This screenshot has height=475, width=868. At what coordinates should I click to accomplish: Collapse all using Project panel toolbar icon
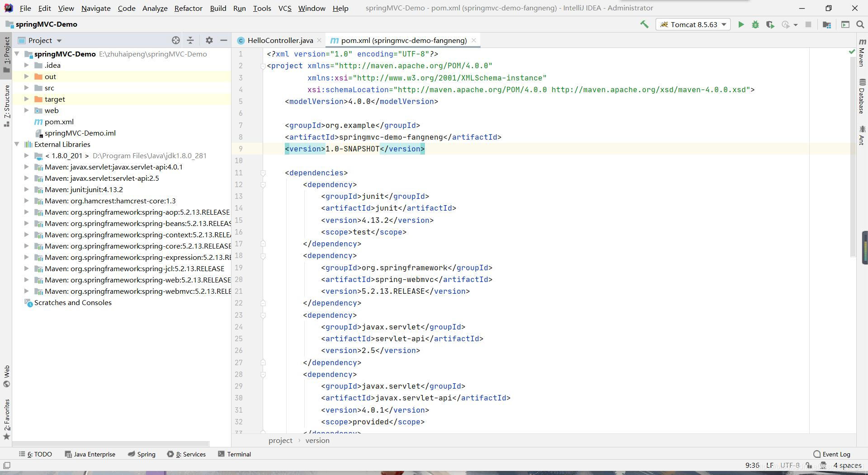coord(190,41)
